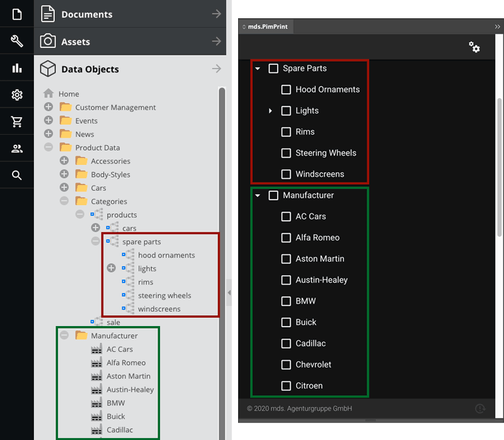Viewport: 504px width, 440px height.
Task: Expand the Lights group in PimPrint
Action: [x=270, y=111]
